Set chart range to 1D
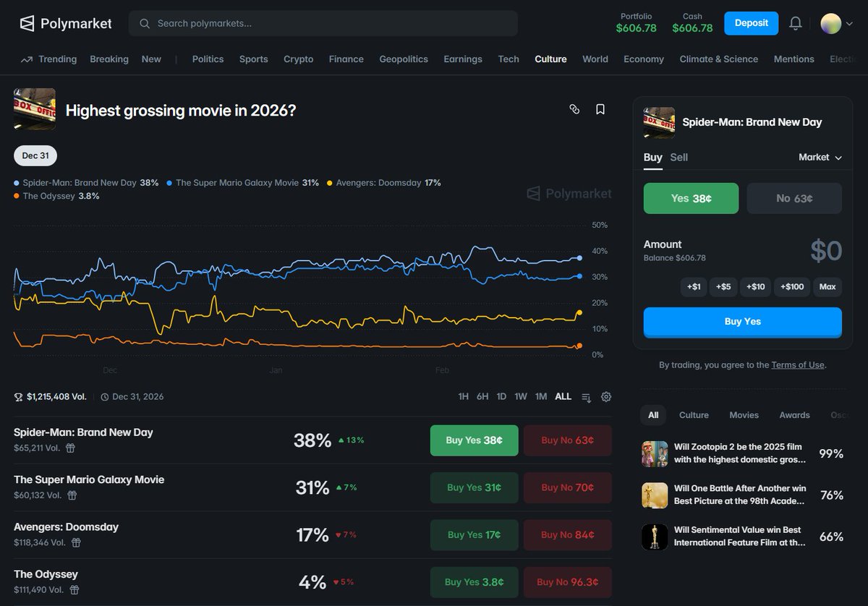868x606 pixels. tap(501, 396)
